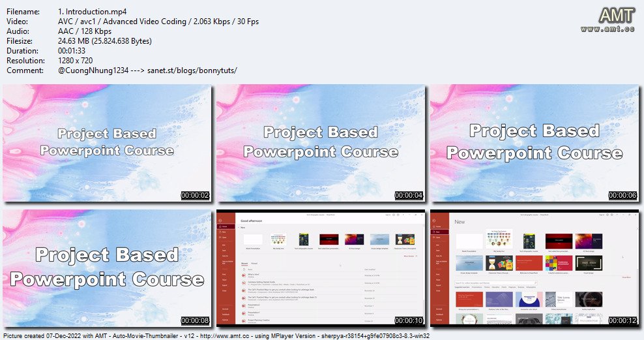The width and height of the screenshot is (644, 340).
Task: Select the video codec line starting "AVC / avc1"
Action: tap(158, 22)
